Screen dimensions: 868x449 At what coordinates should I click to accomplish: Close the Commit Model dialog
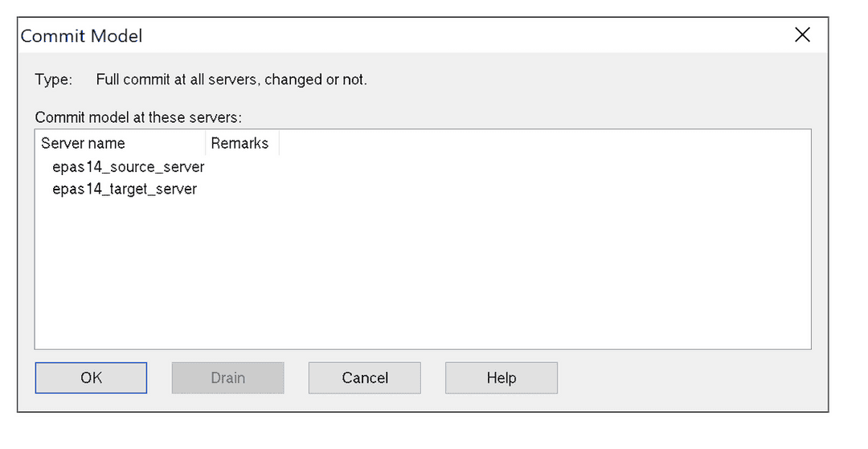[x=802, y=35]
